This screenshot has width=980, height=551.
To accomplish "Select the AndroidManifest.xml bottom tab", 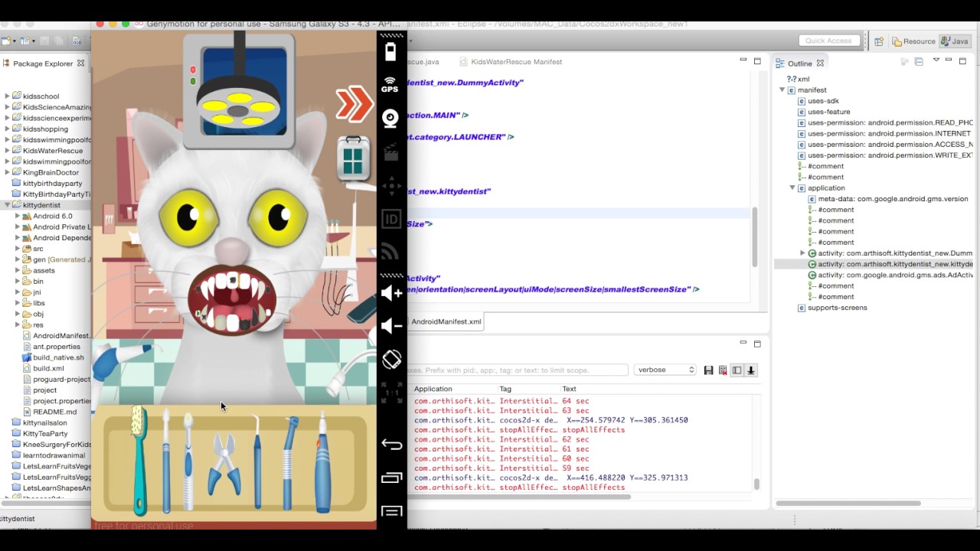I will point(446,321).
